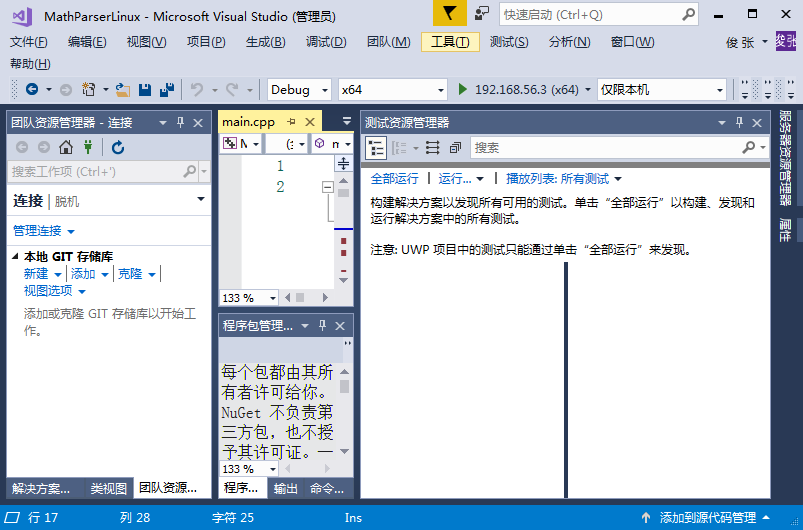The image size is (803, 530).
Task: Start debugging with the green play arrow
Action: [x=462, y=90]
